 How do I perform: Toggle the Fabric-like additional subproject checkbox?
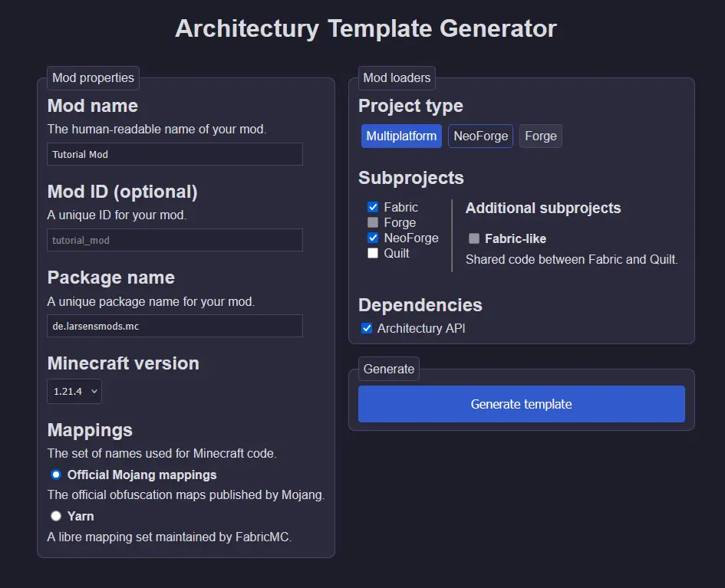coord(474,238)
